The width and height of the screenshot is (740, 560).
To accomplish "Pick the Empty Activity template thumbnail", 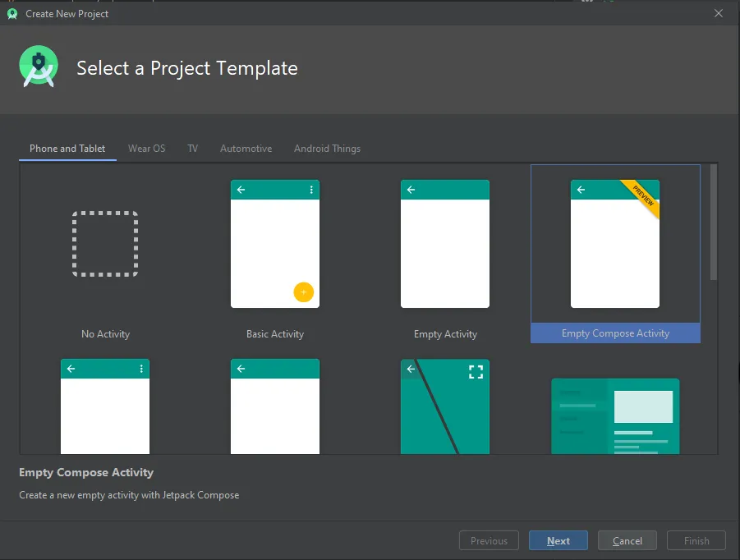I will tap(445, 244).
